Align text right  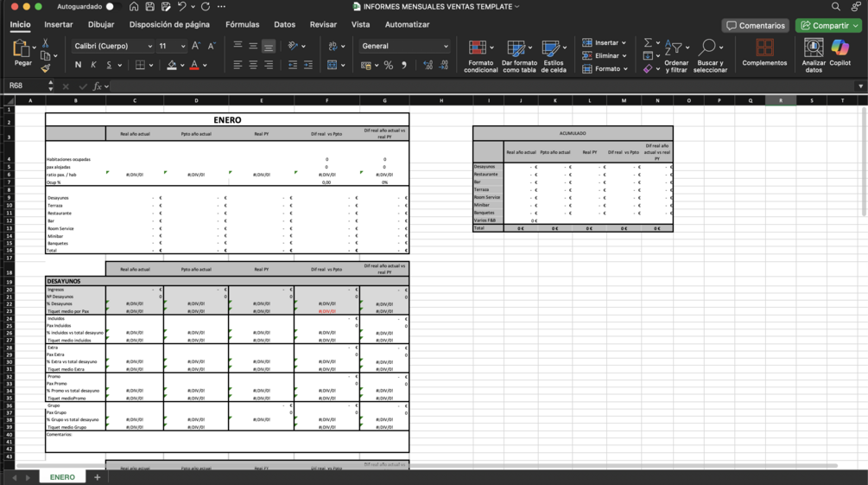(x=269, y=65)
